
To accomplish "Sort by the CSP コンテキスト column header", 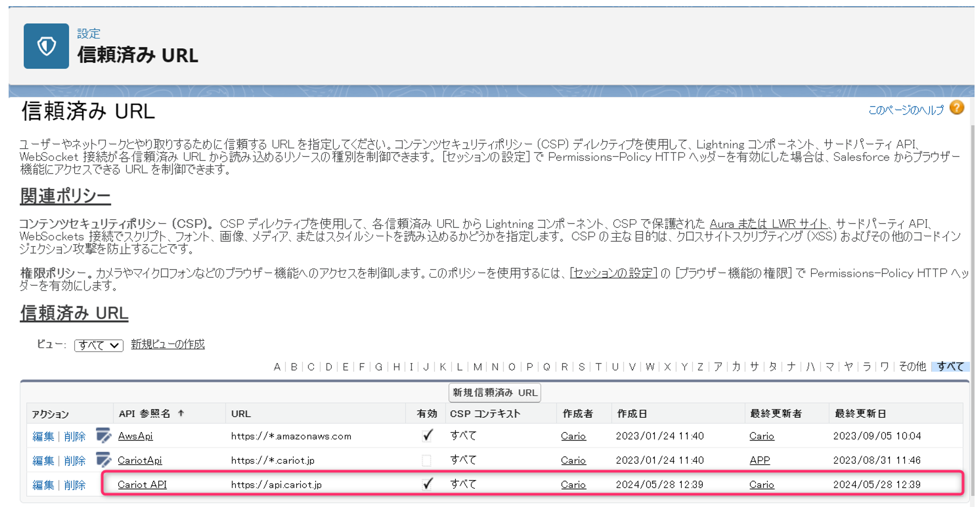I will tap(485, 413).
